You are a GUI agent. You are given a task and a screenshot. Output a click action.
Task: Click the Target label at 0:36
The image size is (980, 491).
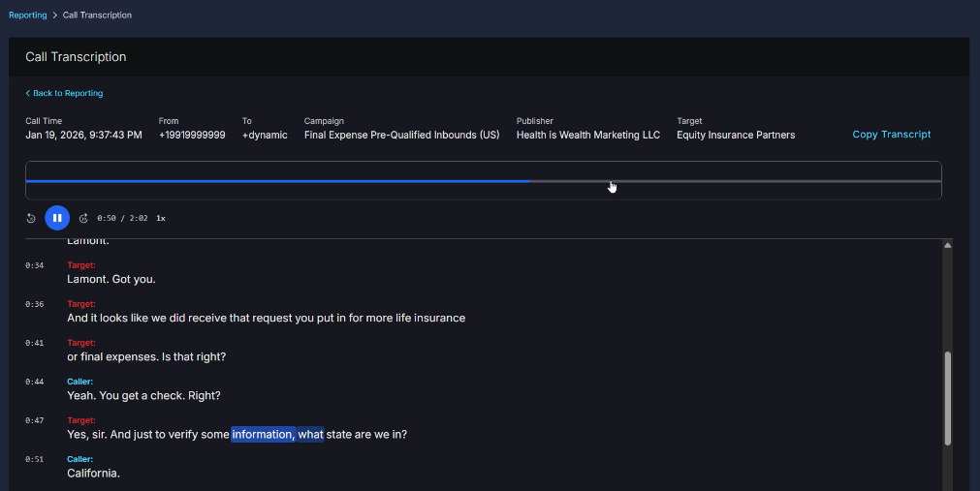[x=81, y=304]
